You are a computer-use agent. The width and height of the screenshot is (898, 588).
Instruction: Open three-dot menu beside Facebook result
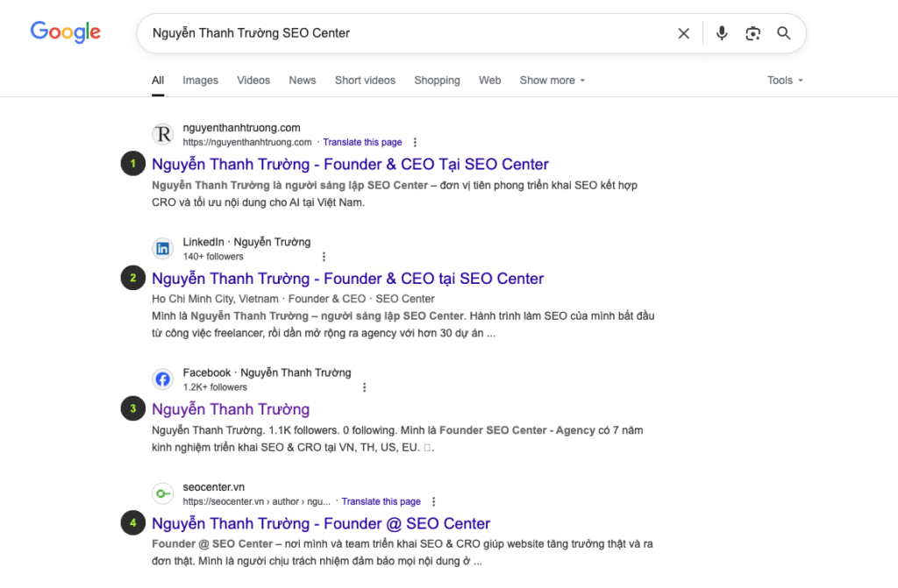coord(364,387)
